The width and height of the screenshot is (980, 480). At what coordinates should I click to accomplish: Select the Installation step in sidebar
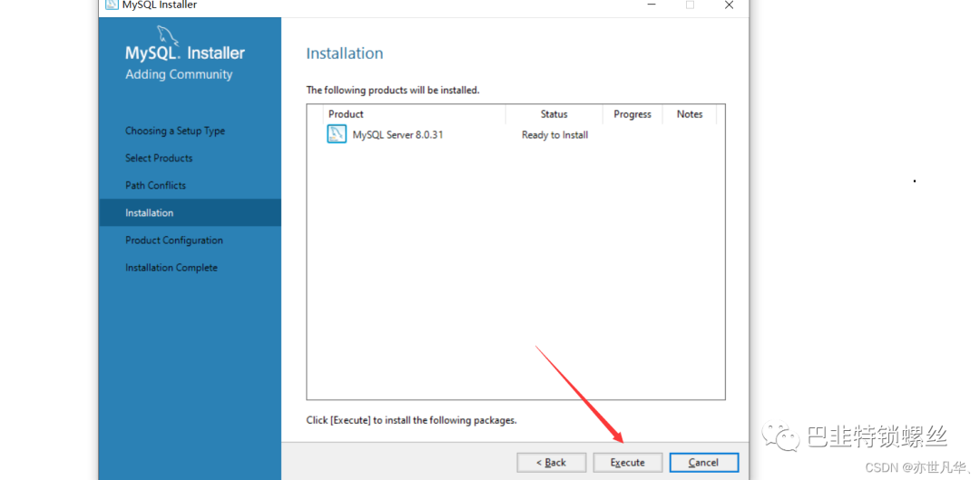[190, 212]
